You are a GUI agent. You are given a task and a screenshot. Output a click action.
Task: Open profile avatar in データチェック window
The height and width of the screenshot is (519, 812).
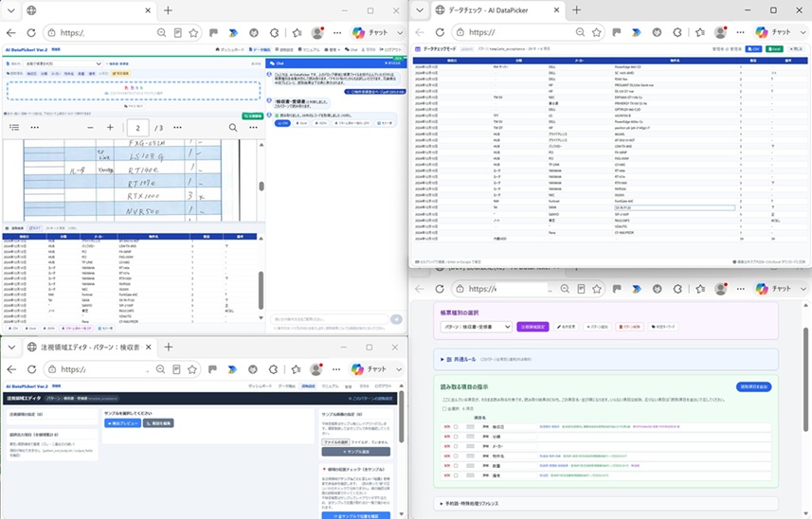coord(720,32)
